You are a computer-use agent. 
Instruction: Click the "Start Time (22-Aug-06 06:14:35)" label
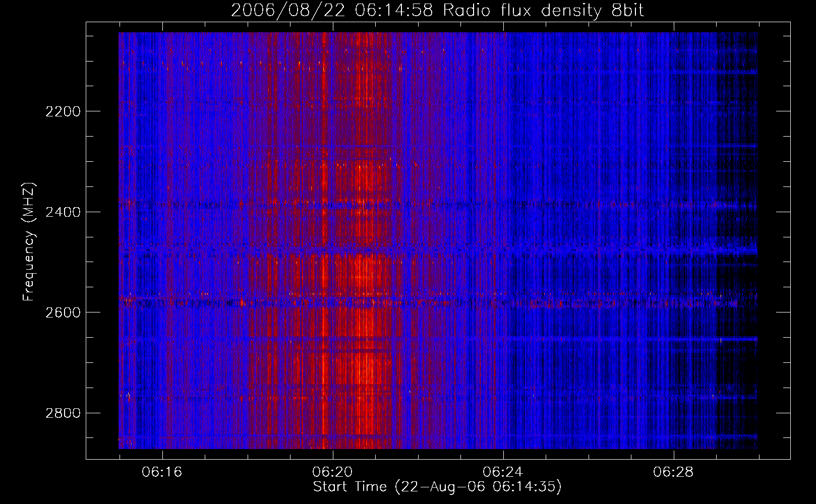[437, 487]
